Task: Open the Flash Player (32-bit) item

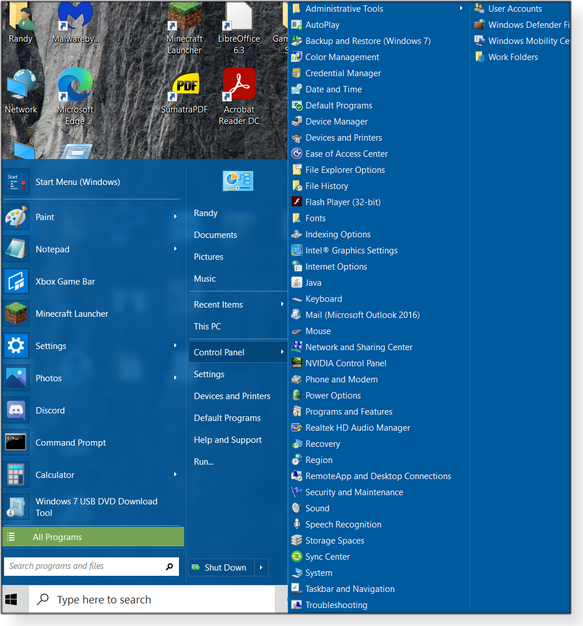Action: tap(343, 202)
